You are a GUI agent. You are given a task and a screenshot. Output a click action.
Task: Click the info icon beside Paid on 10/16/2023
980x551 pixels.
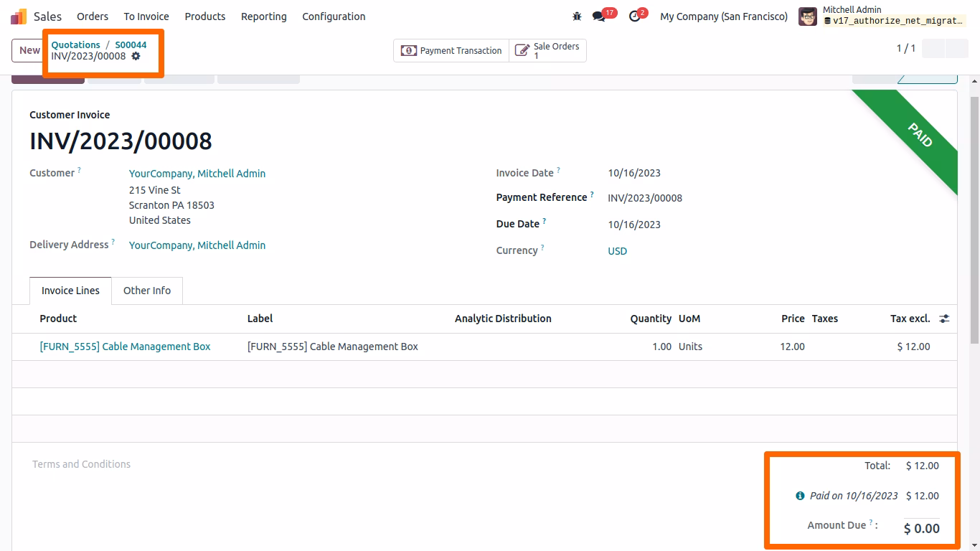[800, 496]
